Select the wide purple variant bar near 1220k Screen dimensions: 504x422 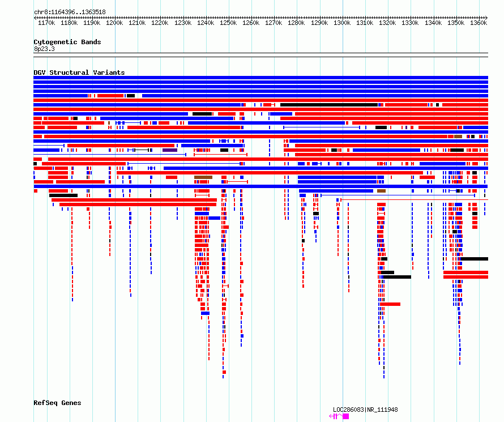point(170,150)
